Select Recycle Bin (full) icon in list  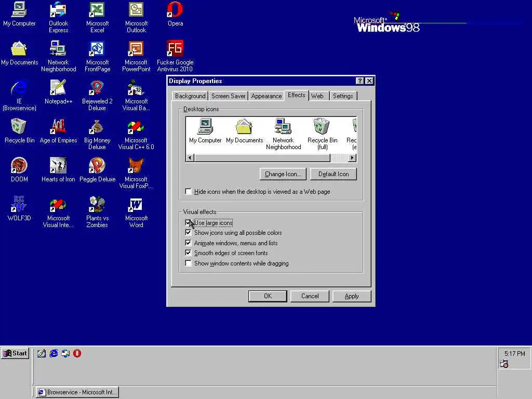(322, 134)
